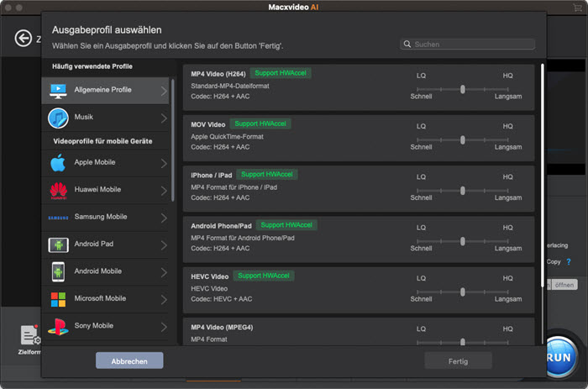The image size is (588, 389).
Task: Click Support HWAccel badge on MOV Video
Action: tap(260, 124)
